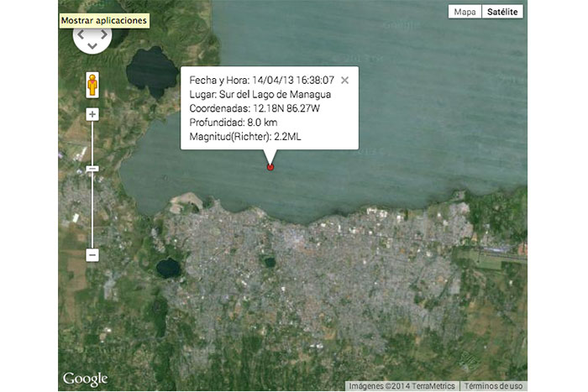This screenshot has height=392, width=588.
Task: Close the earthquake info popup
Action: coord(344,81)
